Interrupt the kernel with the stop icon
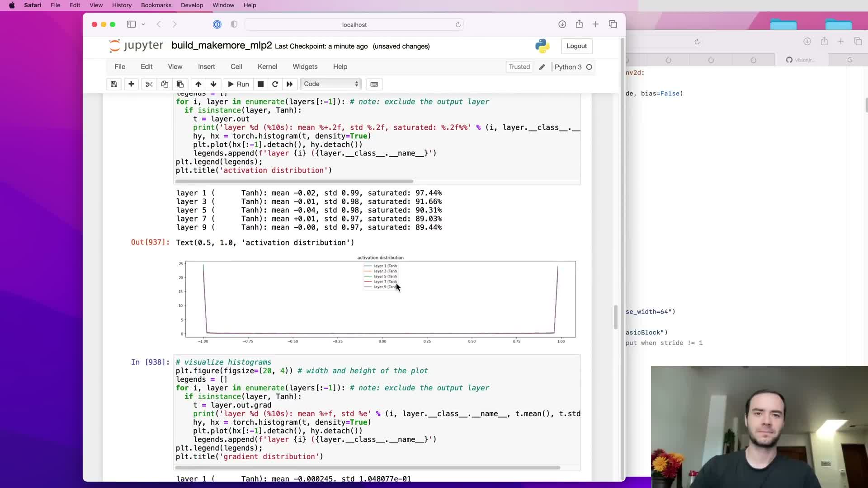The width and height of the screenshot is (868, 488). (260, 84)
